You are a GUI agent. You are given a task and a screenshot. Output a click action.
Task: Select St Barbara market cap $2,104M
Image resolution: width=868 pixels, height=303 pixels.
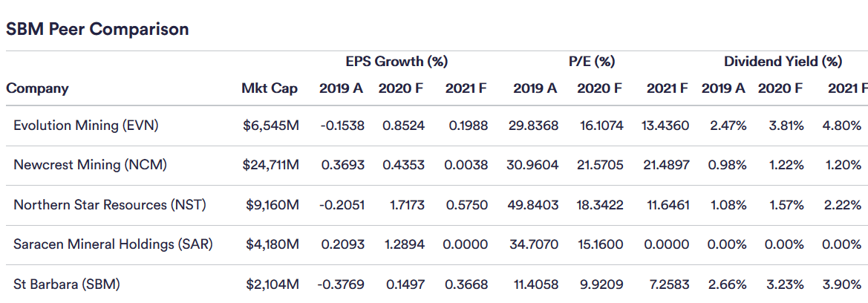(x=271, y=284)
